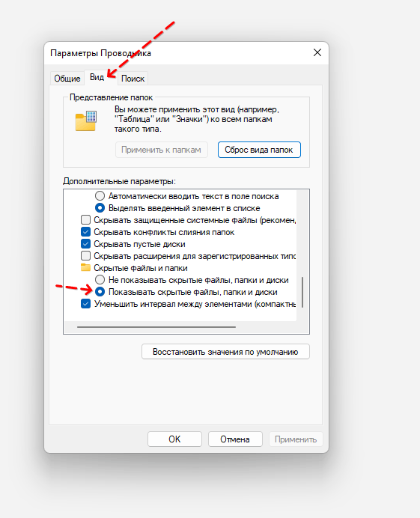Click the Отмена button

[x=235, y=439]
